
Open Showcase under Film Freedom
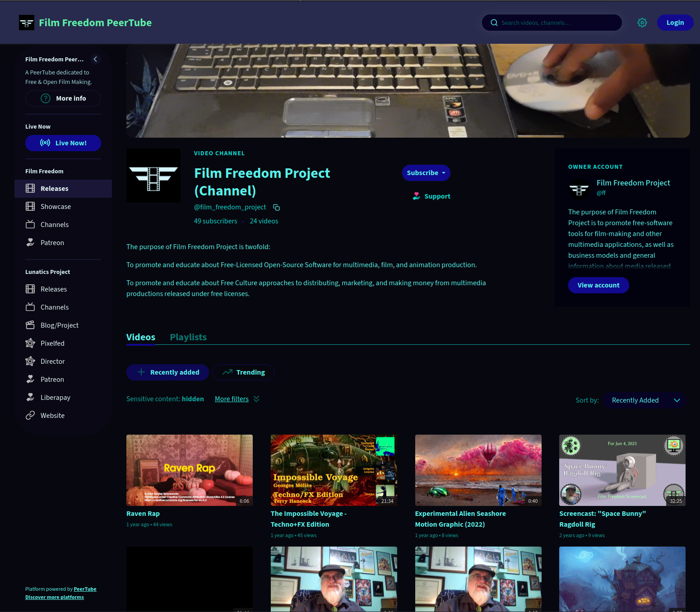[56, 207]
